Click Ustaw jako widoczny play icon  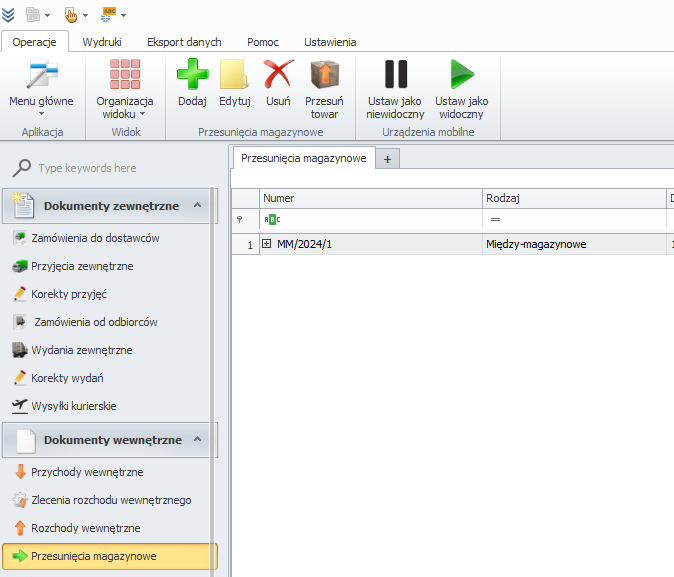click(x=462, y=74)
